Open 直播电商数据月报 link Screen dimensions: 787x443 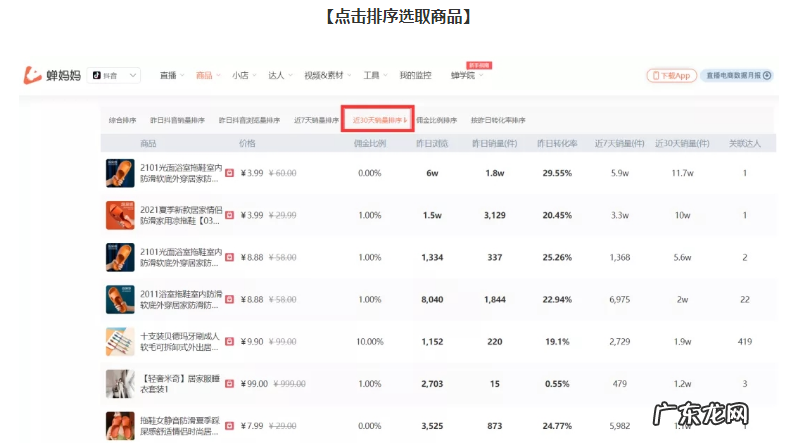[x=737, y=76]
